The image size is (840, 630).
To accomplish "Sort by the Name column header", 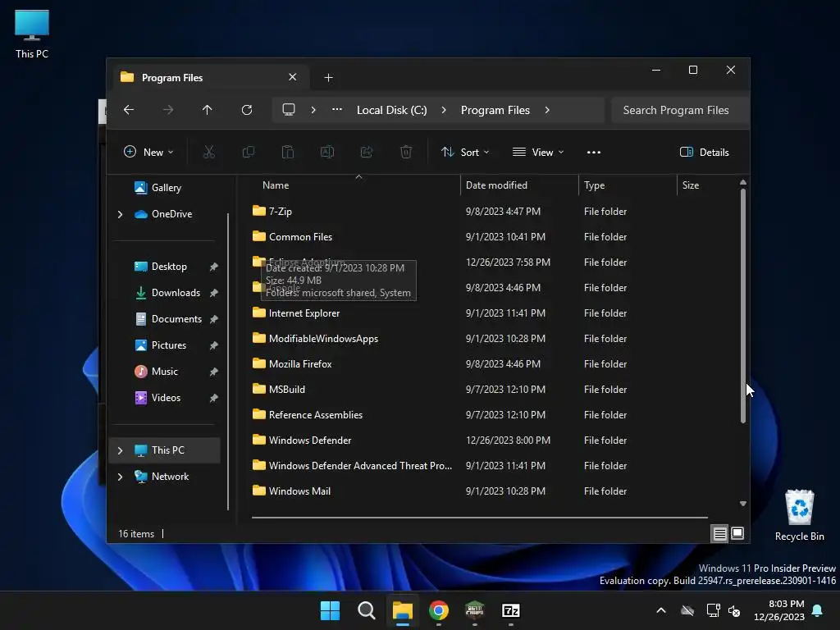I will point(356,185).
